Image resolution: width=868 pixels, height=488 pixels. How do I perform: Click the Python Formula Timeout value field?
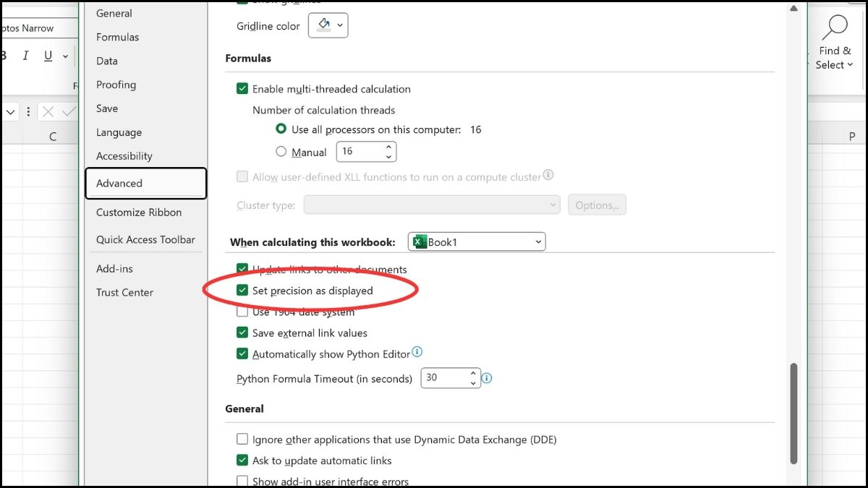click(x=444, y=378)
